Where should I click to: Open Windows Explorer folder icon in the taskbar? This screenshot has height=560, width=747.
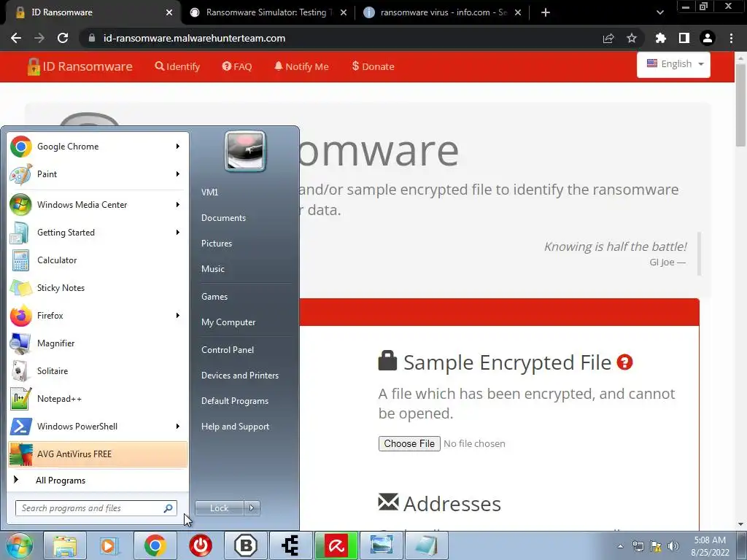point(65,545)
